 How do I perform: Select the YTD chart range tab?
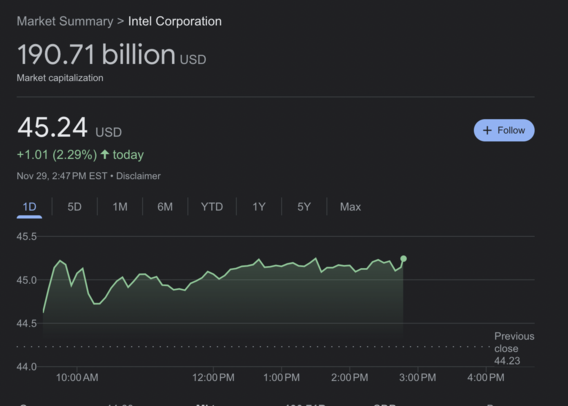212,207
